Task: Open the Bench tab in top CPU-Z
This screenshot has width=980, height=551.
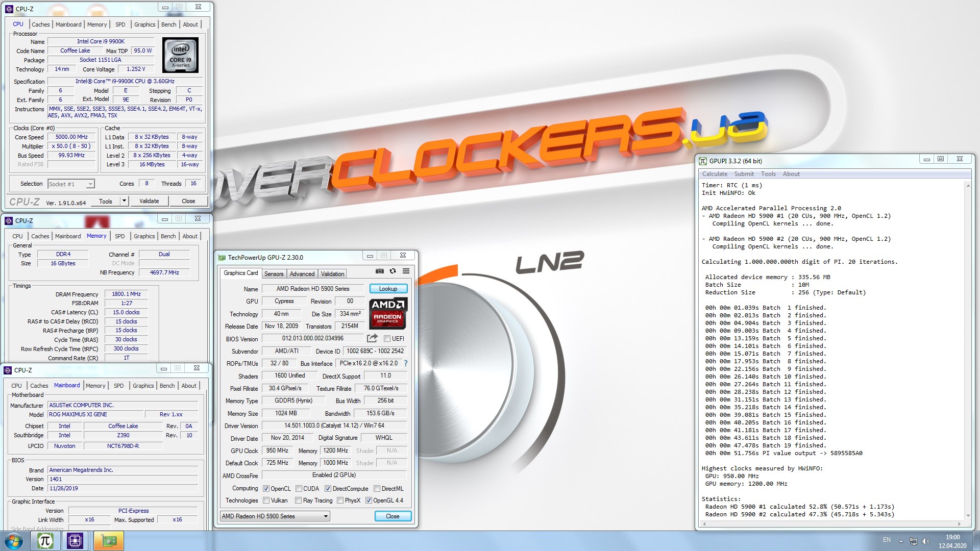Action: tap(168, 24)
